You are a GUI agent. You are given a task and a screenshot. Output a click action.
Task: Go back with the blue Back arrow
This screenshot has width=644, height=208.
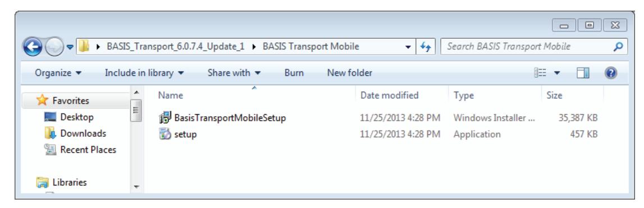[33, 47]
